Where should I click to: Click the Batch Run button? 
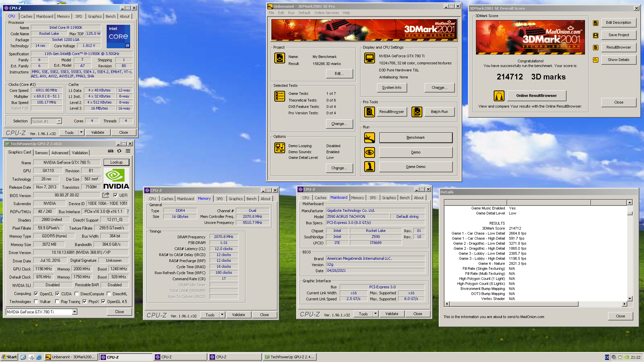click(439, 112)
